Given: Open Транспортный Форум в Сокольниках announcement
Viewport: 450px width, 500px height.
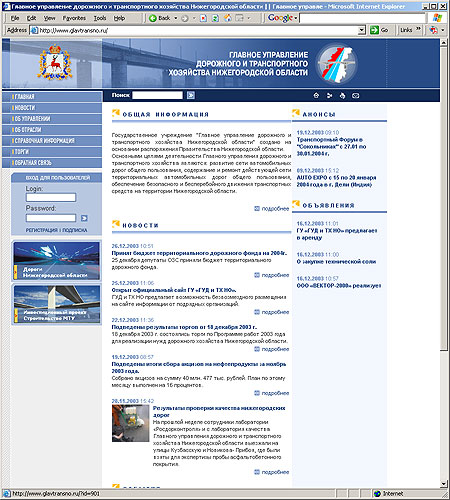Looking at the screenshot, I should pyautogui.click(x=331, y=147).
